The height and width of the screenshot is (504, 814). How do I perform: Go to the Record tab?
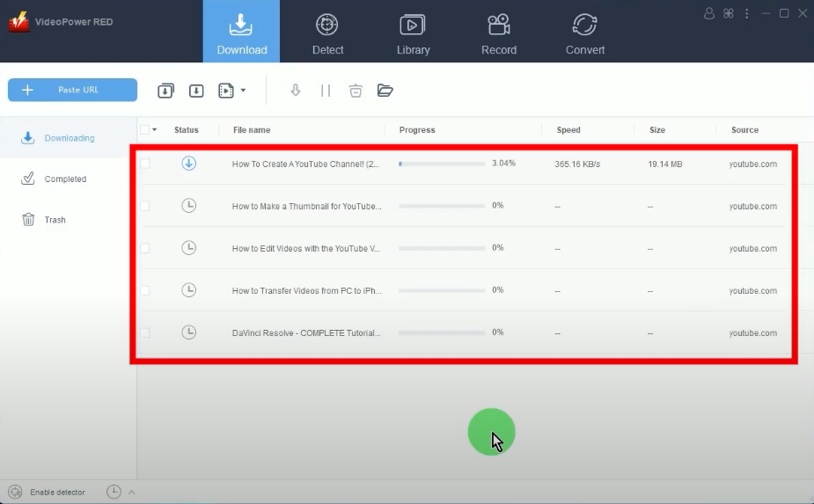pos(499,34)
